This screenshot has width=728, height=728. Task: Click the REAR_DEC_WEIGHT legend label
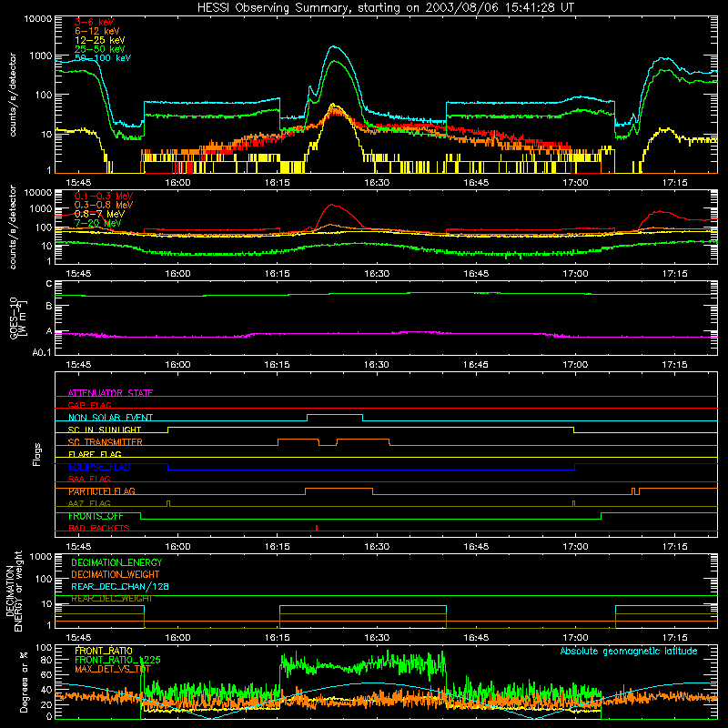tap(111, 599)
